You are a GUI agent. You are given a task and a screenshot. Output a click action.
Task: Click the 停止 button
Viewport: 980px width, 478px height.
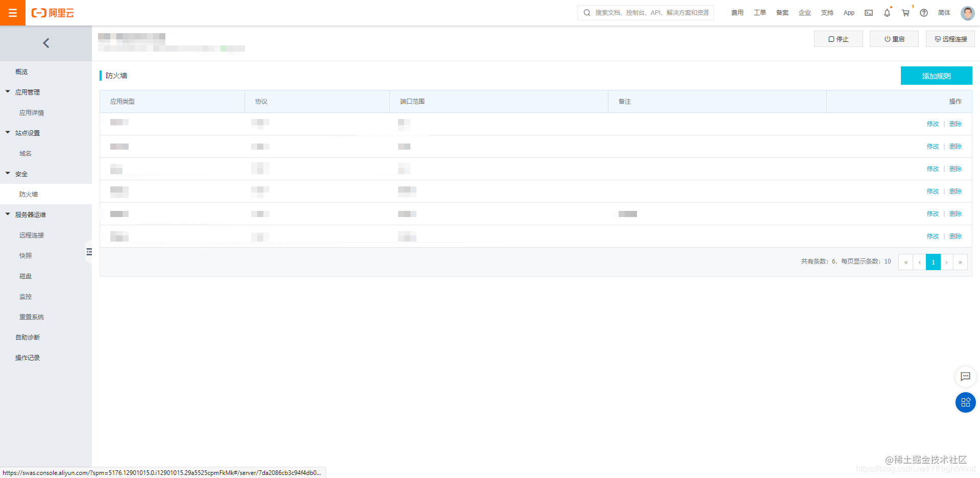coord(839,39)
